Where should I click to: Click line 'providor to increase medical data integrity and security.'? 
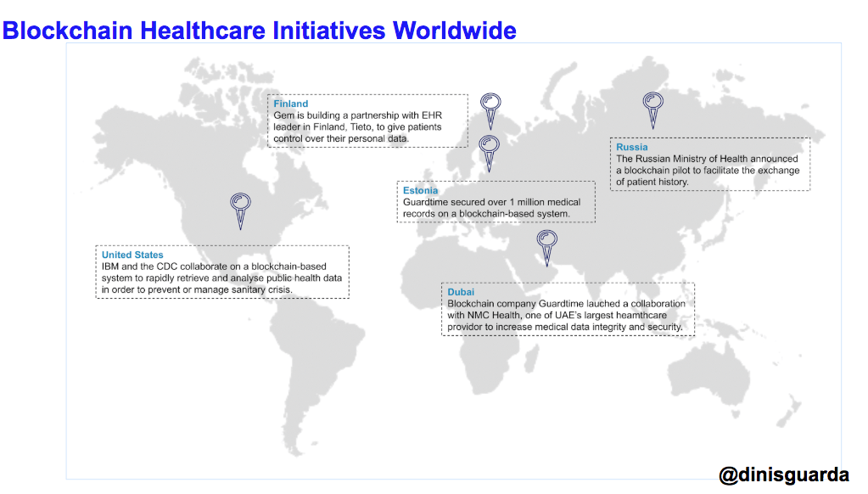point(564,327)
